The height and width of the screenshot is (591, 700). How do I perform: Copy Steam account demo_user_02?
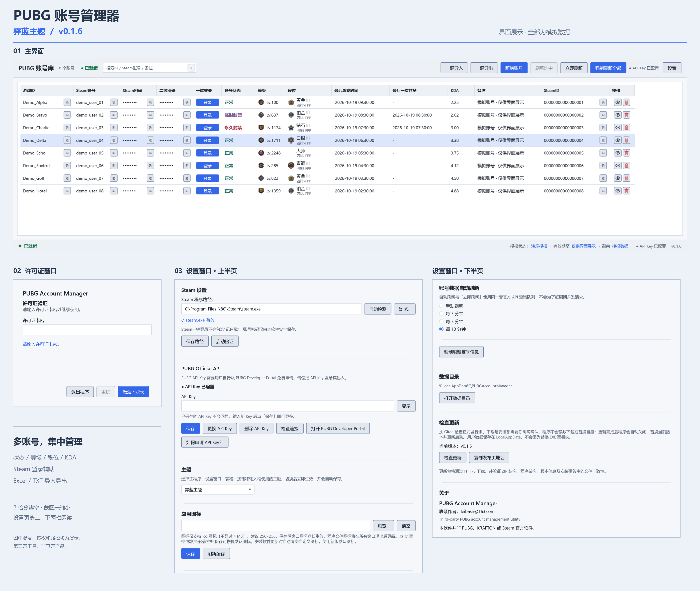(113, 115)
